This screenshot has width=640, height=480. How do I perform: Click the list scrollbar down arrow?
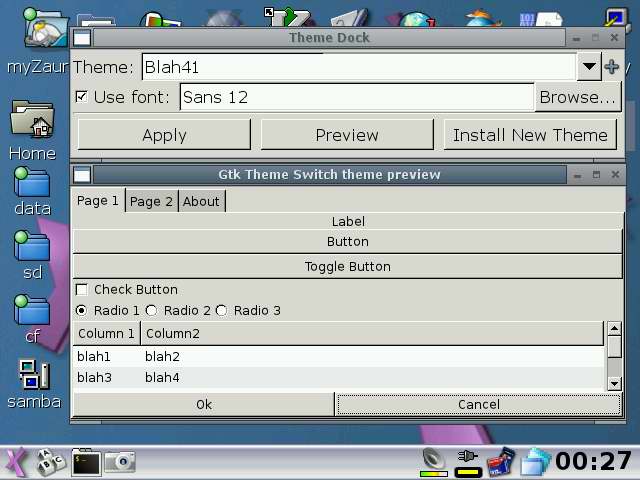615,383
